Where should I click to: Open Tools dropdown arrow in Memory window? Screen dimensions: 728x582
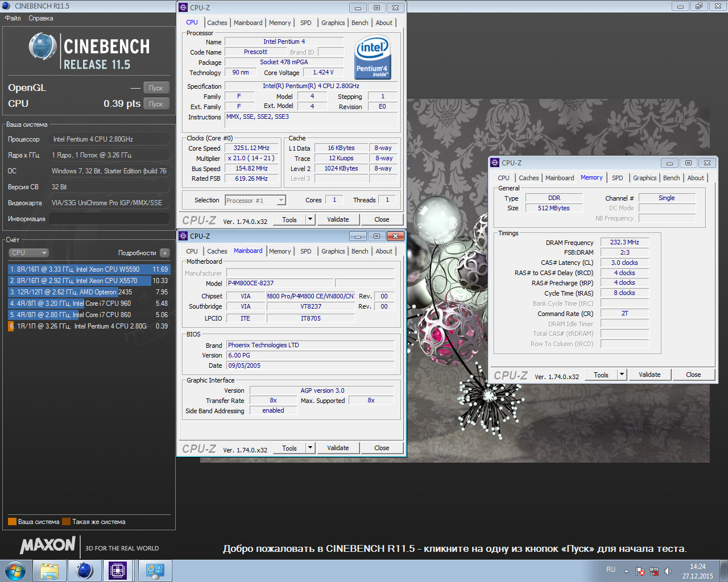coord(622,375)
